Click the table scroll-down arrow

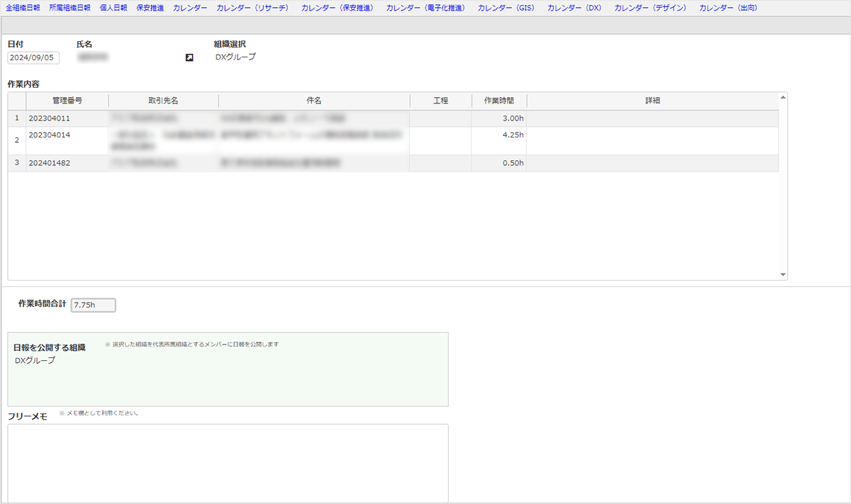[783, 274]
